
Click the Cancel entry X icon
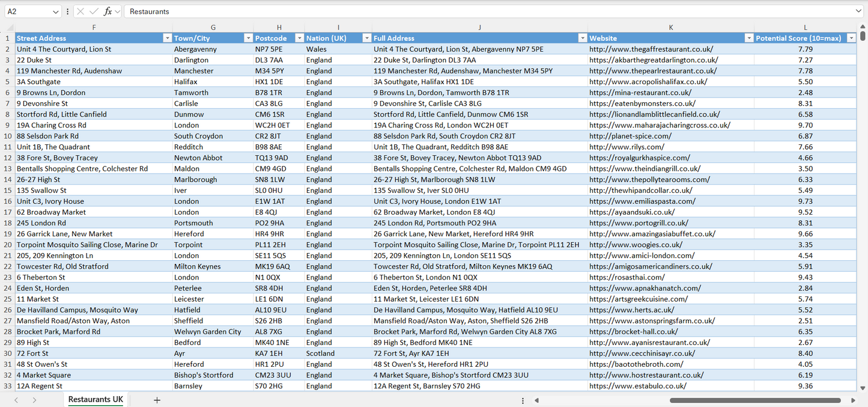click(80, 11)
